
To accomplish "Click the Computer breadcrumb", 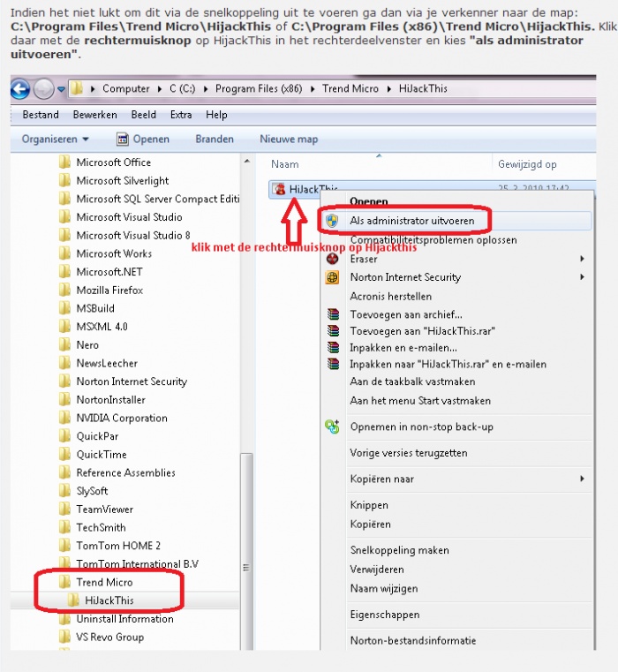I will (126, 88).
